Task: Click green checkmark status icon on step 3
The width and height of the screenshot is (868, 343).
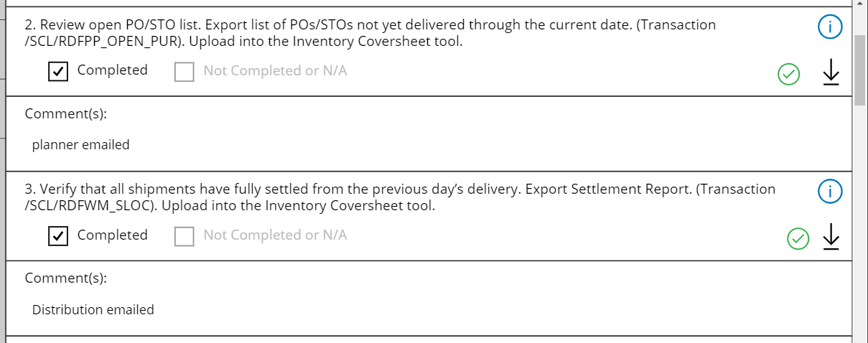Action: (x=798, y=238)
